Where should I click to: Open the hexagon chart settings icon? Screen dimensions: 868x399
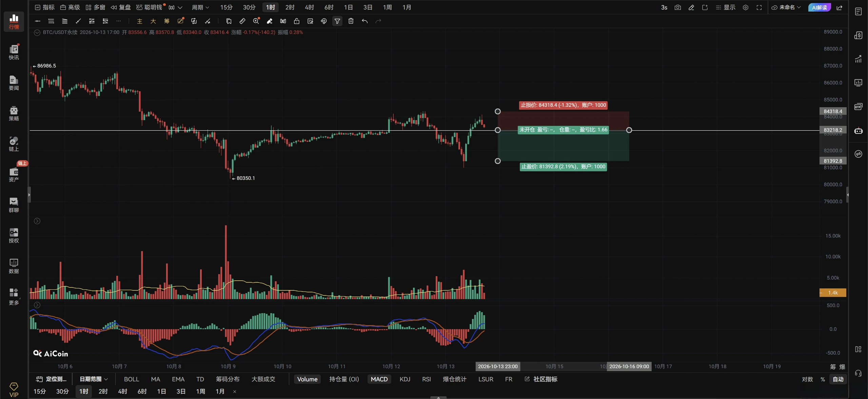(746, 7)
